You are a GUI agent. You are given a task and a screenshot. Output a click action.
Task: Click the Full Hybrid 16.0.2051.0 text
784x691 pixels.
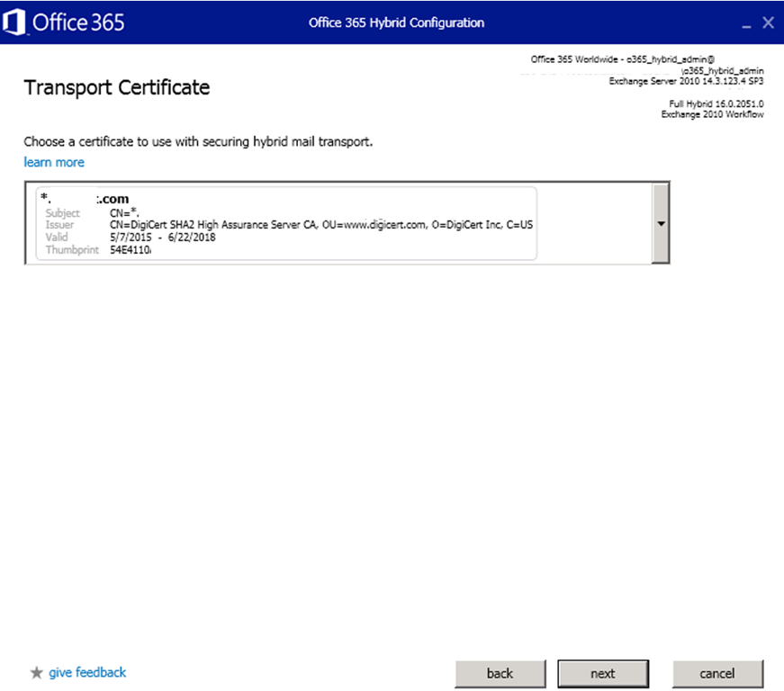(716, 103)
